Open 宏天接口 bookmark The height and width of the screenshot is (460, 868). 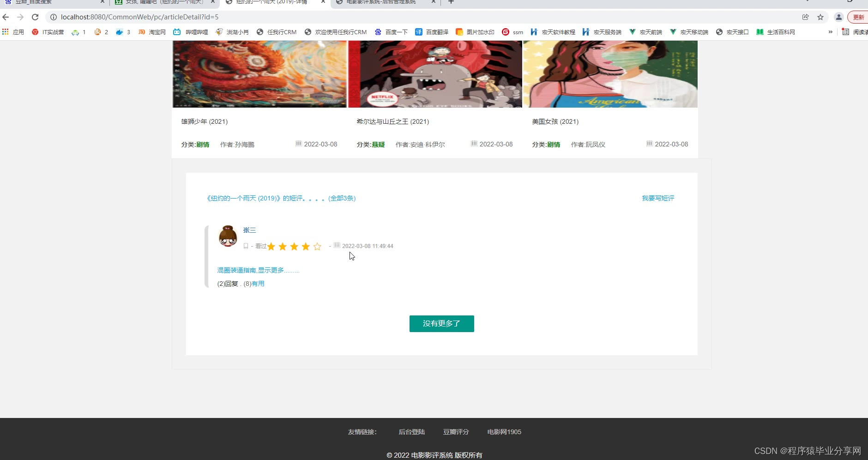(x=732, y=32)
